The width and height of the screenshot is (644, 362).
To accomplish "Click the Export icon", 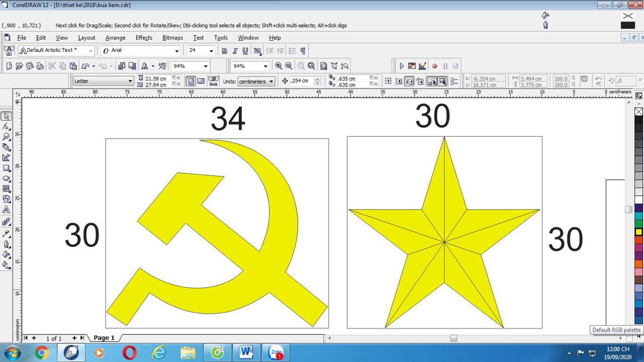I will pos(133,66).
